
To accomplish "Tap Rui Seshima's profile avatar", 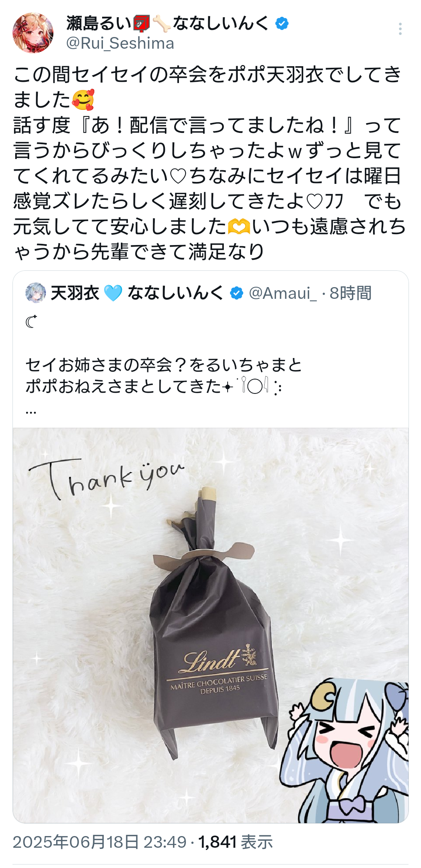I will click(x=33, y=33).
